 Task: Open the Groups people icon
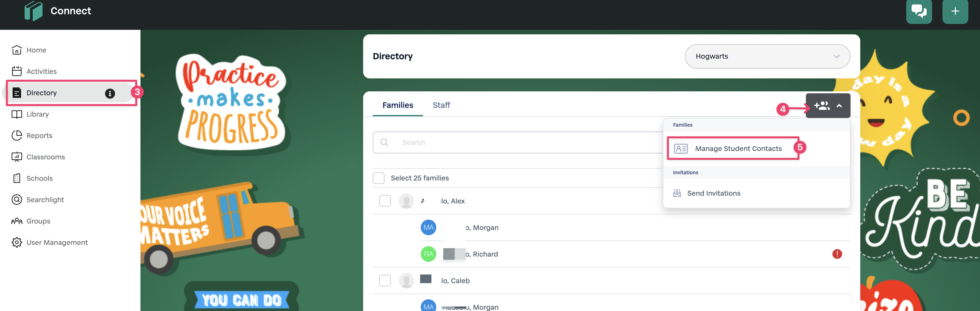click(17, 221)
